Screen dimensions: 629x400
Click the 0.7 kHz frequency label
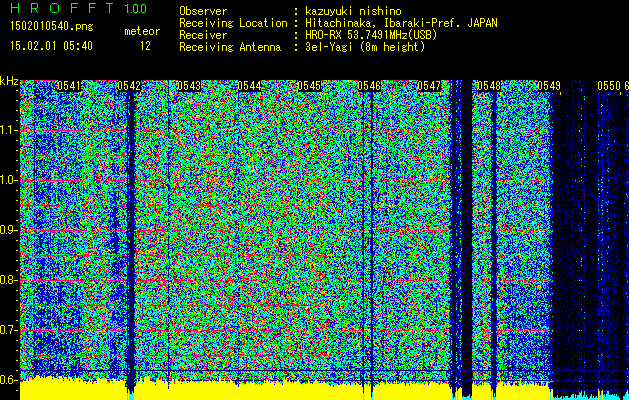[9, 330]
